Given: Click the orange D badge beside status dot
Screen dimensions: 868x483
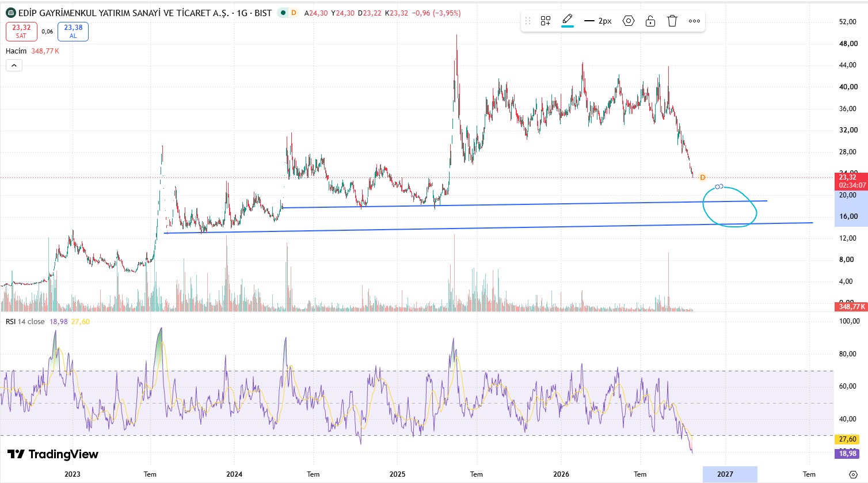Looking at the screenshot, I should [x=294, y=13].
